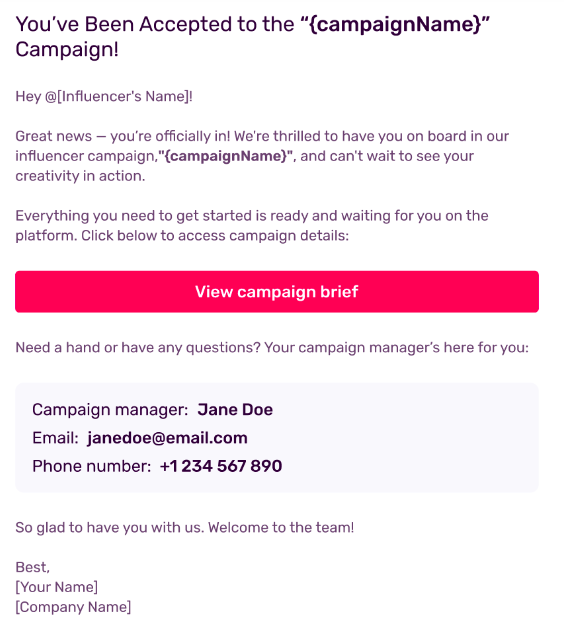The height and width of the screenshot is (629, 564).
Task: Click the Phone number: label
Action: point(91,466)
